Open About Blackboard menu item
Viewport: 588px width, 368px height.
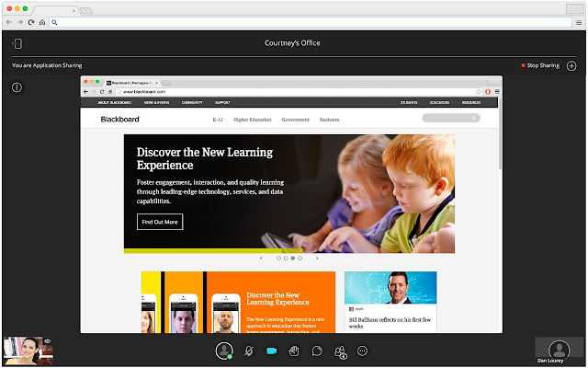pos(114,102)
